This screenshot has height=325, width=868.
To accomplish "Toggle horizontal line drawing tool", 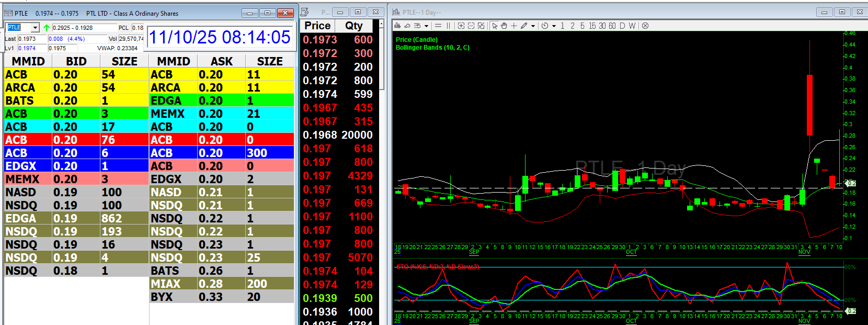I will click(438, 26).
